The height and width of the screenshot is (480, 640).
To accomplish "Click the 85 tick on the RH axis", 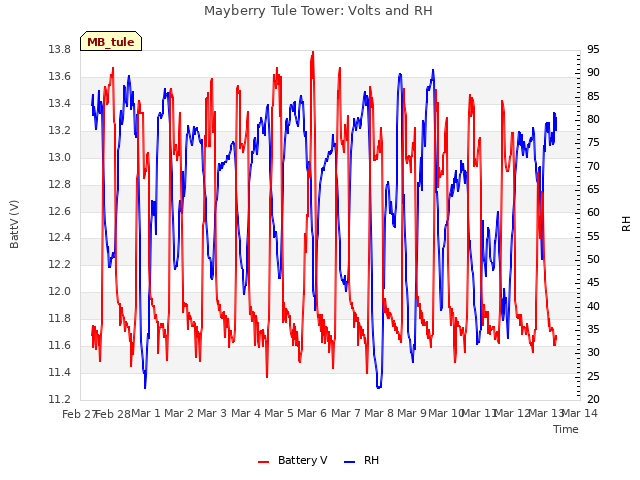I will tap(593, 96).
